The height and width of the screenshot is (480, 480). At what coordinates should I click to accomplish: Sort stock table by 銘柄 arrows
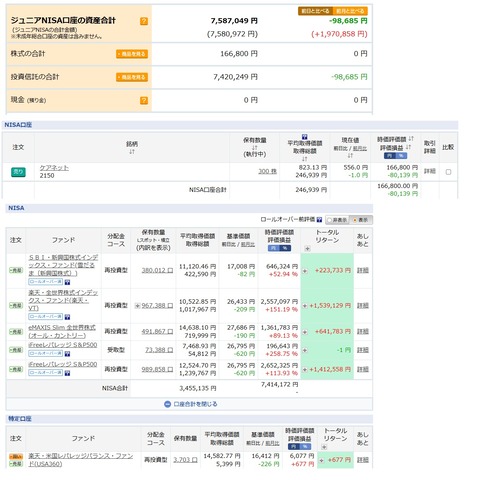tap(132, 152)
